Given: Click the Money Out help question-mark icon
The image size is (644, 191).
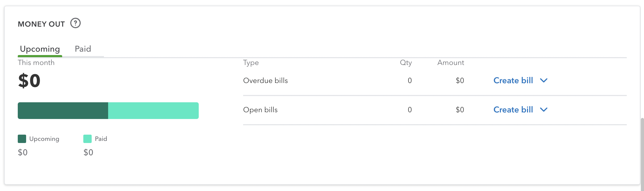Looking at the screenshot, I should (x=75, y=23).
